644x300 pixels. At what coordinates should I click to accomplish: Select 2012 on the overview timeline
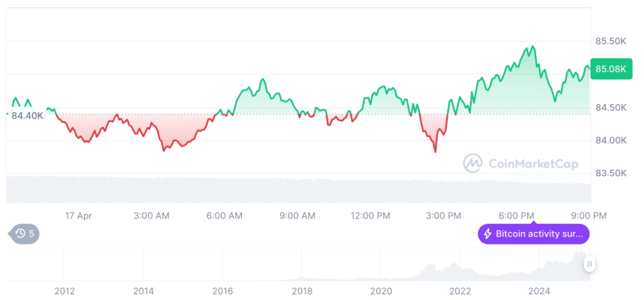tap(64, 290)
